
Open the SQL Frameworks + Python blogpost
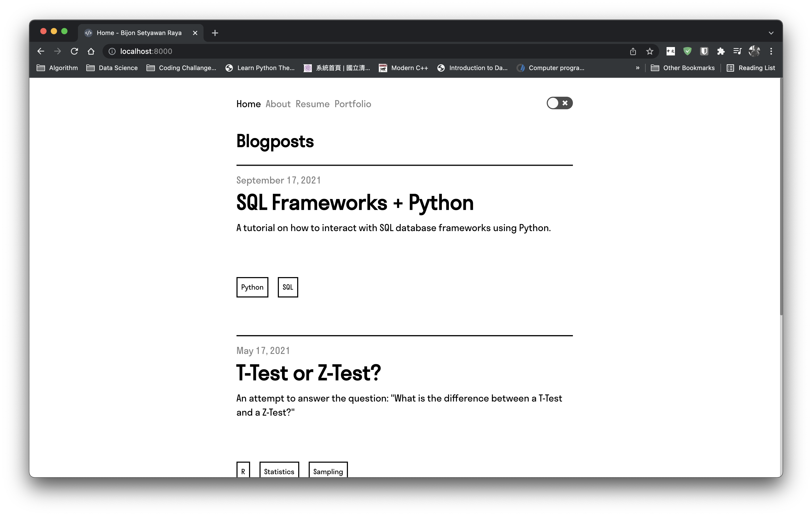pos(354,202)
